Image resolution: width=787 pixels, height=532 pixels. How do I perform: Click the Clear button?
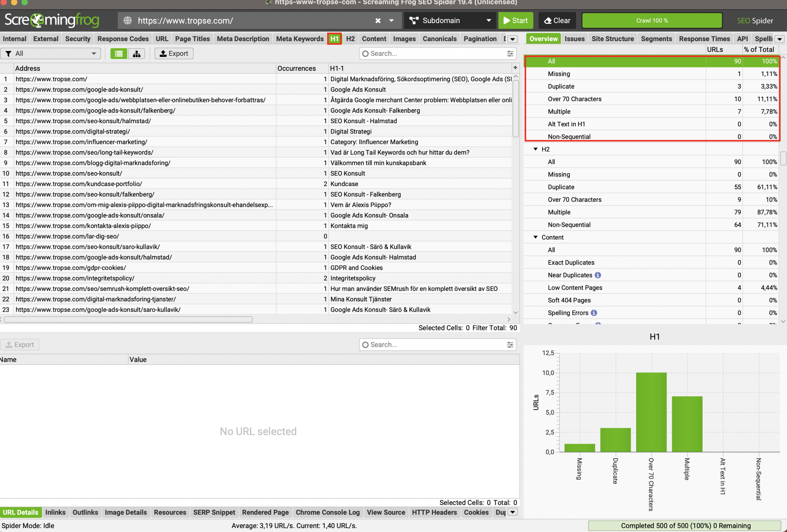pos(558,21)
